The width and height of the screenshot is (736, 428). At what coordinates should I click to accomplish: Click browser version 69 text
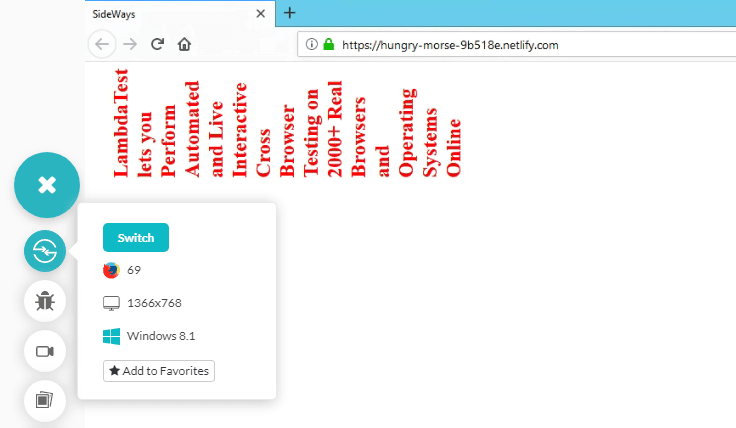pos(134,270)
